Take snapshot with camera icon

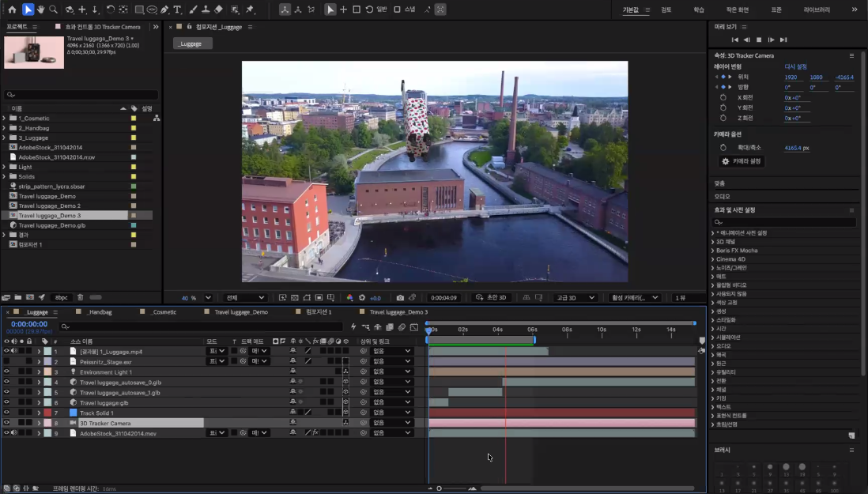[x=400, y=298]
